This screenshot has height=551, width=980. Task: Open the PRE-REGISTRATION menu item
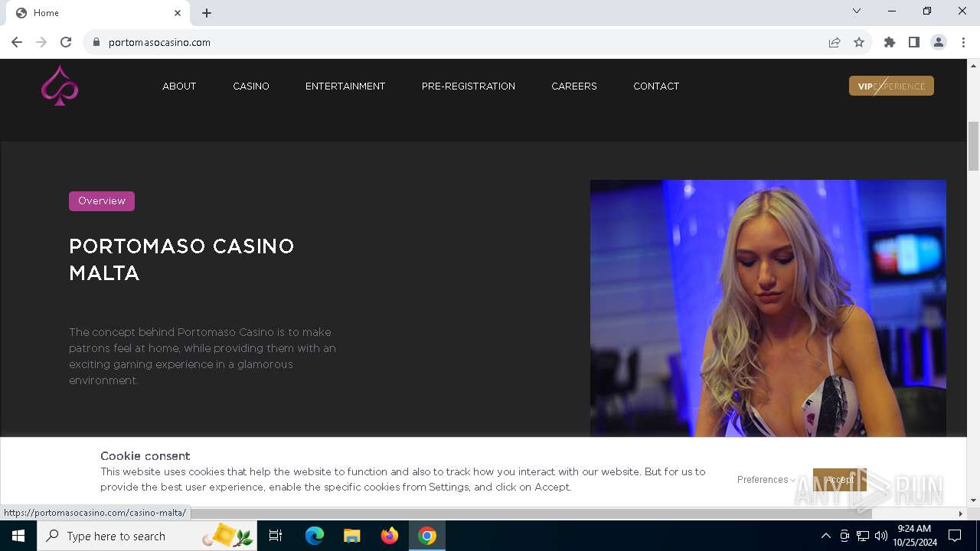(469, 86)
